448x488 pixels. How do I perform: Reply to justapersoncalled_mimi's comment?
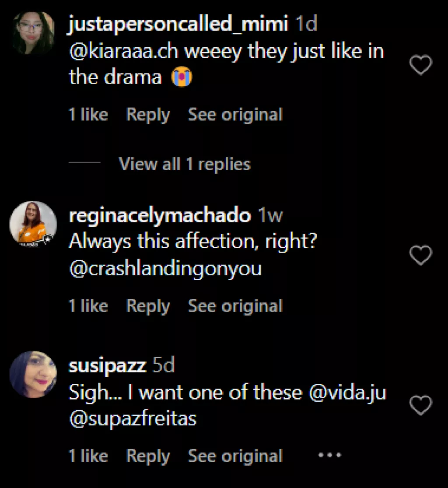[x=148, y=115]
